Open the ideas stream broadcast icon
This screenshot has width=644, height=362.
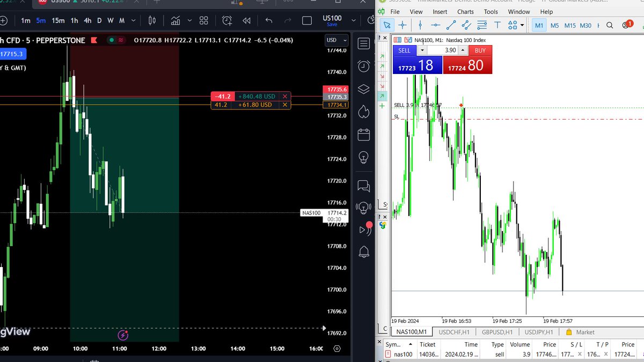pyautogui.click(x=364, y=208)
